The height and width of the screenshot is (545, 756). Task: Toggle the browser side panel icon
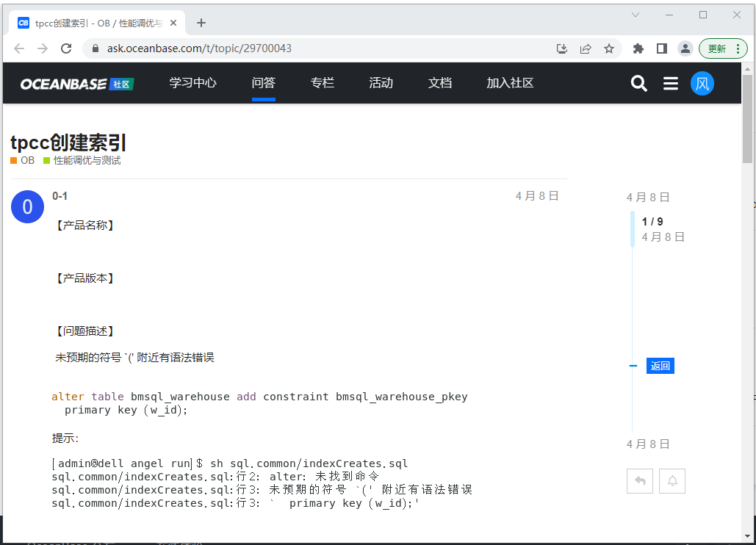click(662, 48)
